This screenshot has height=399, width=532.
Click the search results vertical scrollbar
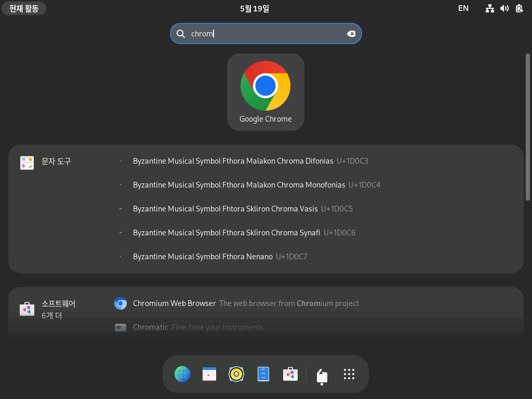(x=528, y=127)
